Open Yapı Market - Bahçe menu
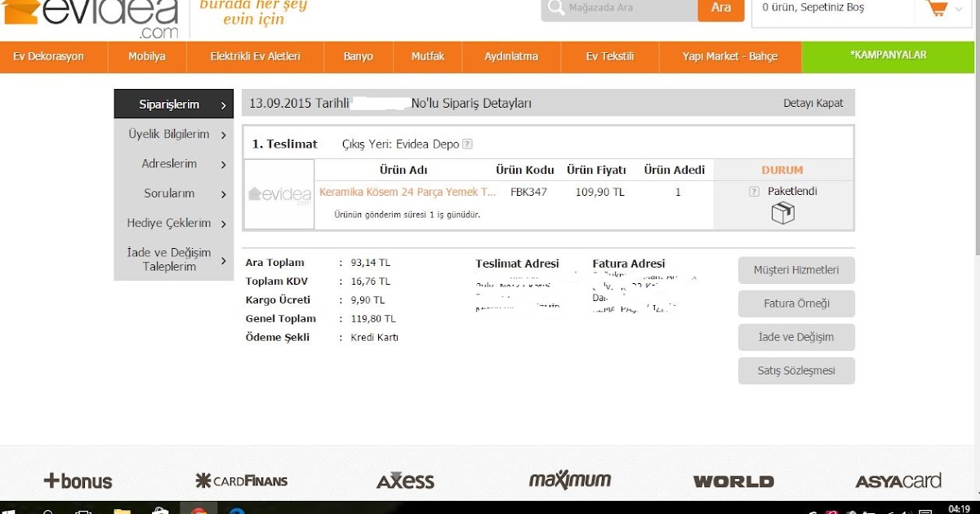This screenshot has width=980, height=514. tap(730, 57)
